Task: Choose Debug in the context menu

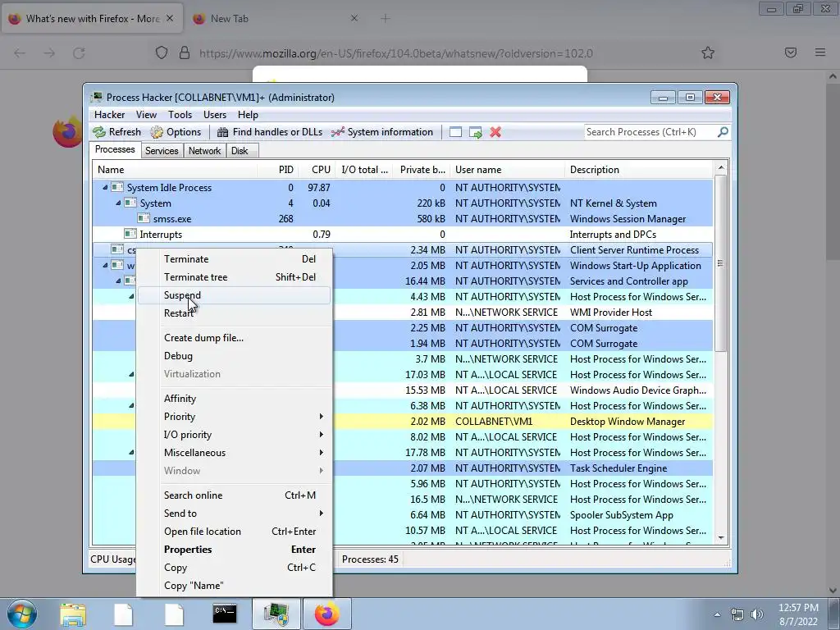Action: [x=234, y=356]
